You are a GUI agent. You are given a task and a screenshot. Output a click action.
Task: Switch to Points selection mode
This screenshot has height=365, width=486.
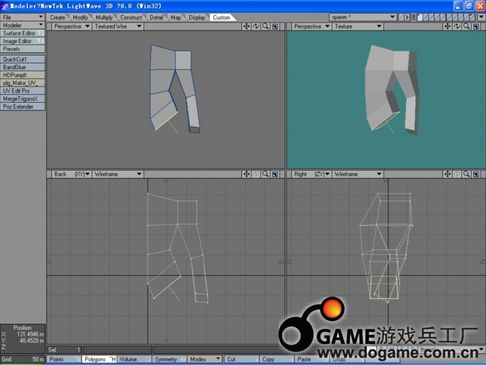63,359
